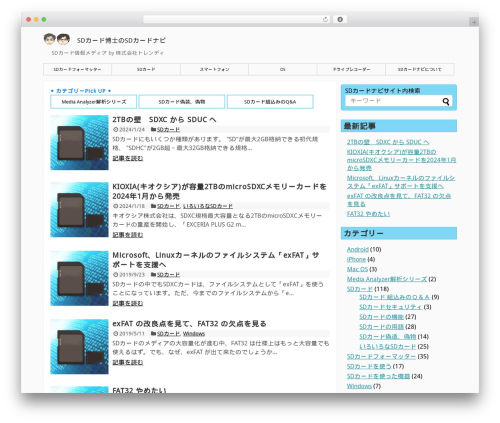Click 記事を読む under exFAT の改良点 article

tap(128, 362)
